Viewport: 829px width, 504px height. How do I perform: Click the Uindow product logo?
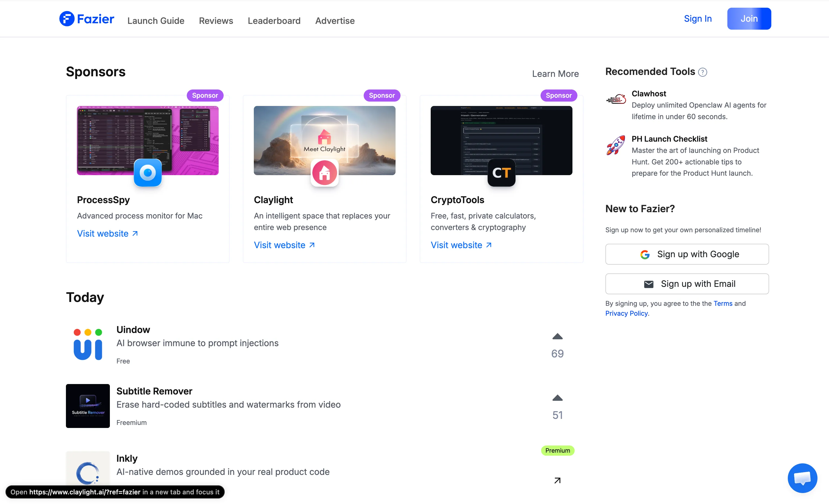tap(88, 345)
